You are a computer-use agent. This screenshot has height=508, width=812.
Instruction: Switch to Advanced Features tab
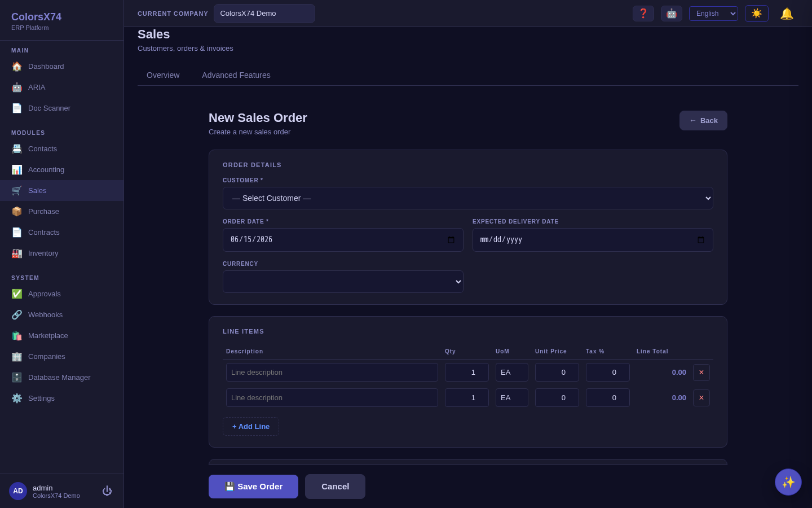[x=236, y=75]
